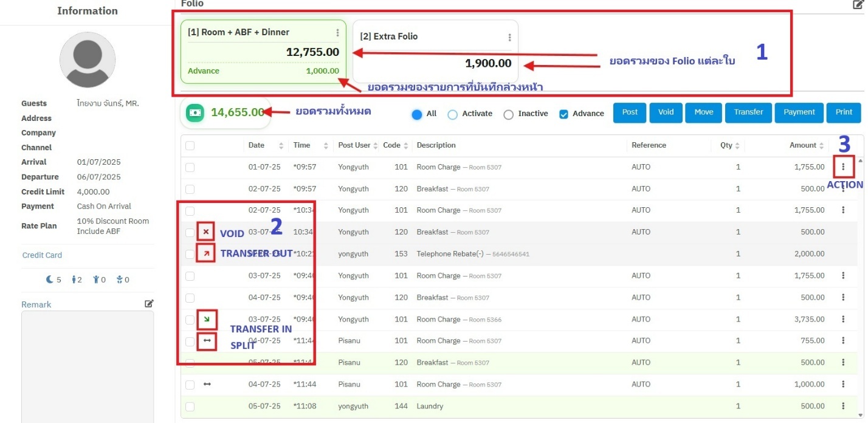Screen dimensions: 868x423
Task: Click the Folio edit icon at top right
Action: pos(858,4)
